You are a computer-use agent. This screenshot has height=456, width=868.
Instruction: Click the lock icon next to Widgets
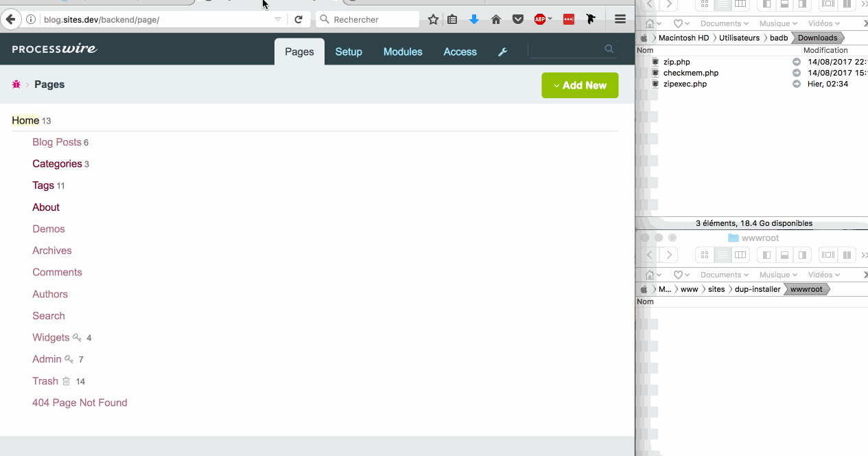click(x=76, y=338)
